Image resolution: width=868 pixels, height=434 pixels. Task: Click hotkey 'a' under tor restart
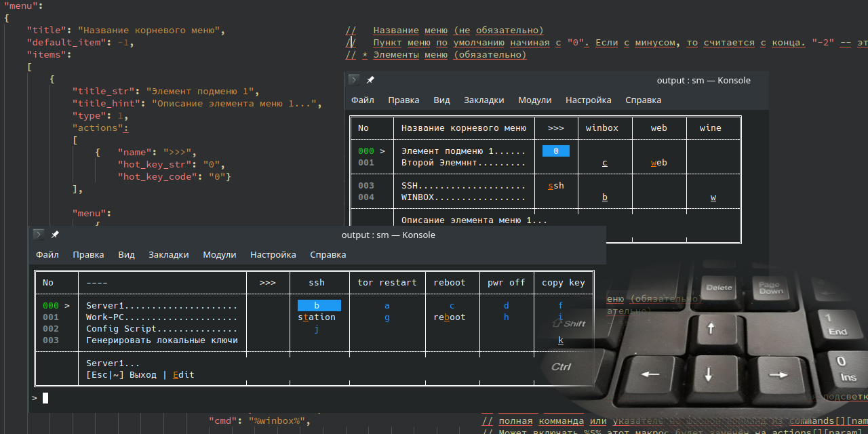coord(387,306)
